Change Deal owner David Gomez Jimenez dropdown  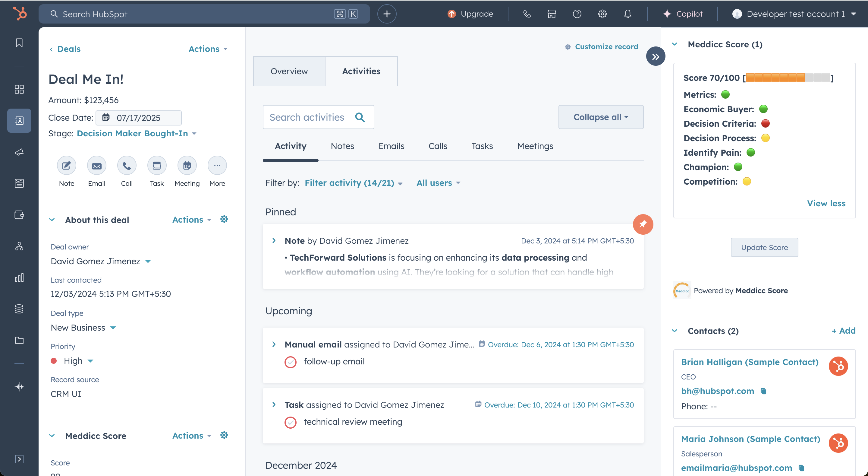point(101,262)
